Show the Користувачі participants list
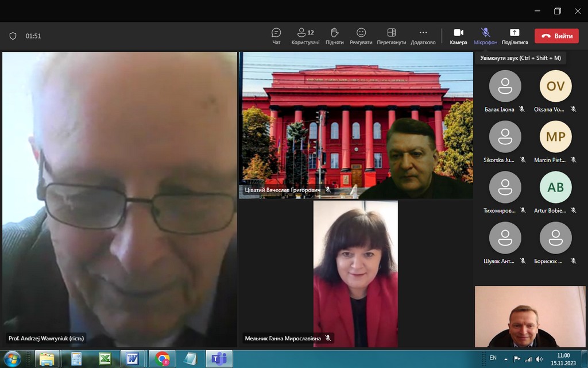Screen dimensions: 588x368 point(305,36)
